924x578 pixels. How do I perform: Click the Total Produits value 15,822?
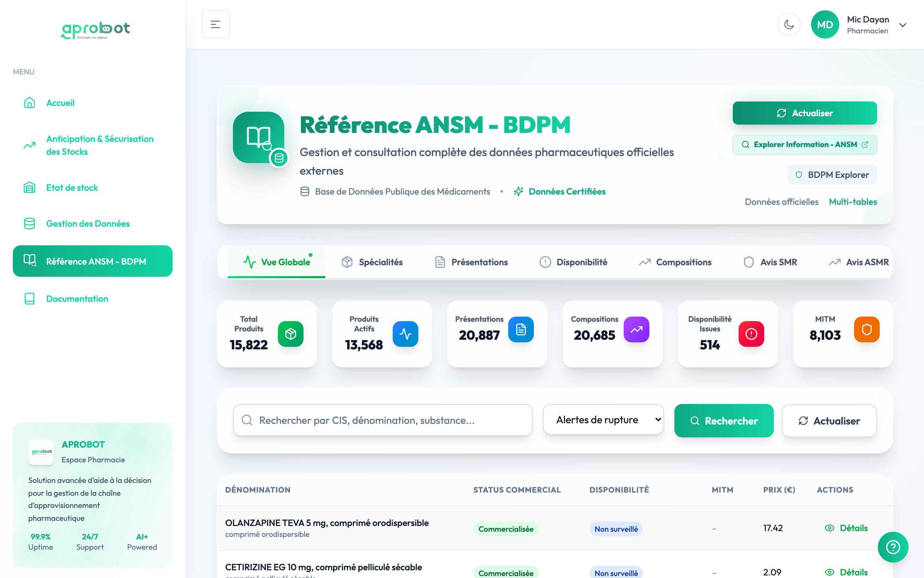tap(249, 345)
